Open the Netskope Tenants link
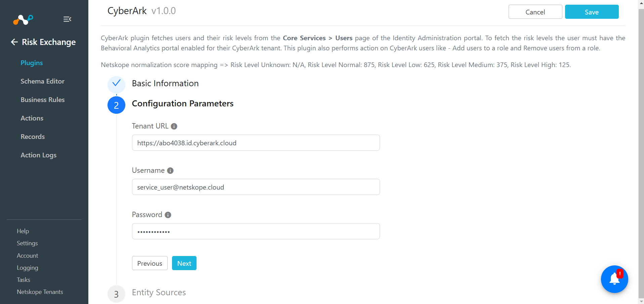Screen dimensions: 644x304 (x=40, y=292)
